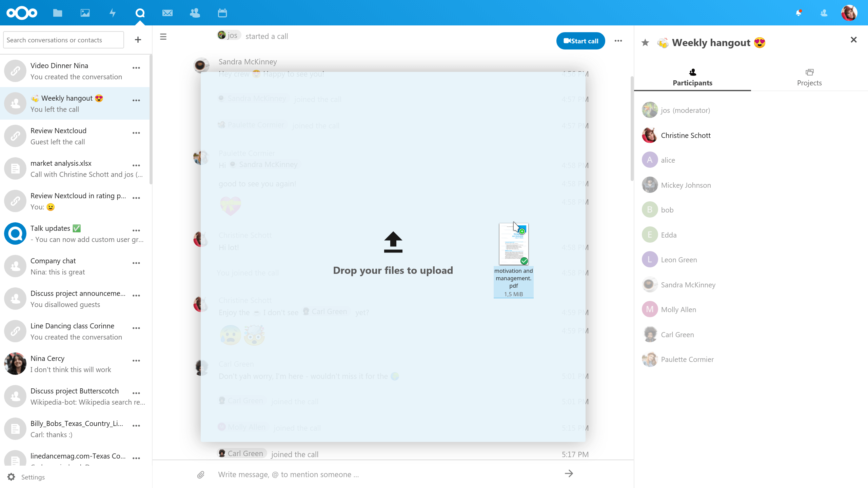The image size is (868, 488).
Task: Select the Participants tab
Action: point(692,78)
